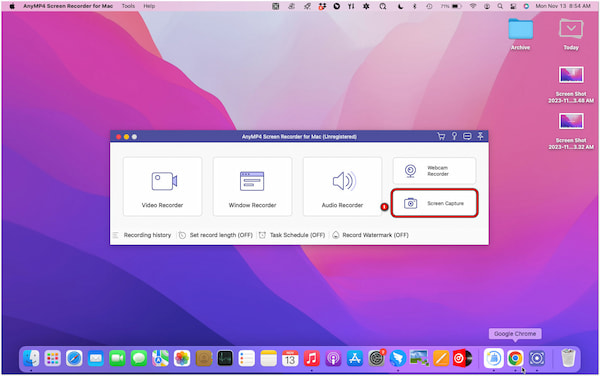Viewport: 600px width, 376px height.
Task: Open the Window Recorder mode
Action: tap(252, 187)
